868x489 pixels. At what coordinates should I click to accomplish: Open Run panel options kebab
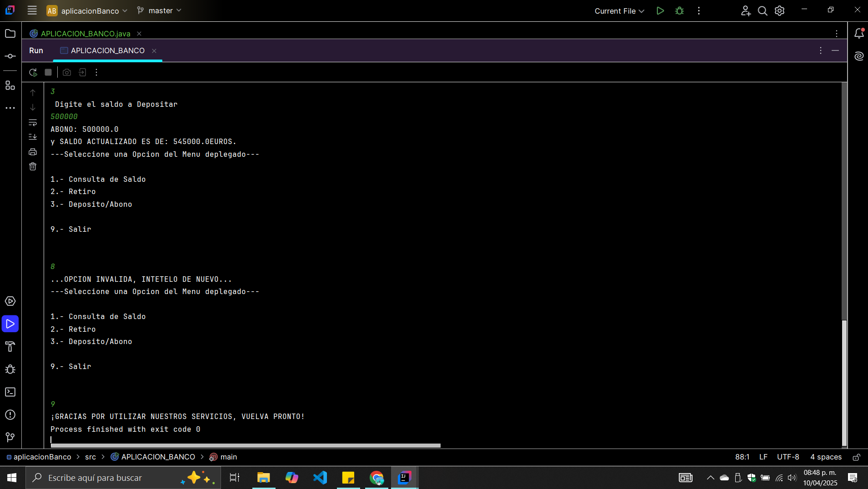[821, 50]
